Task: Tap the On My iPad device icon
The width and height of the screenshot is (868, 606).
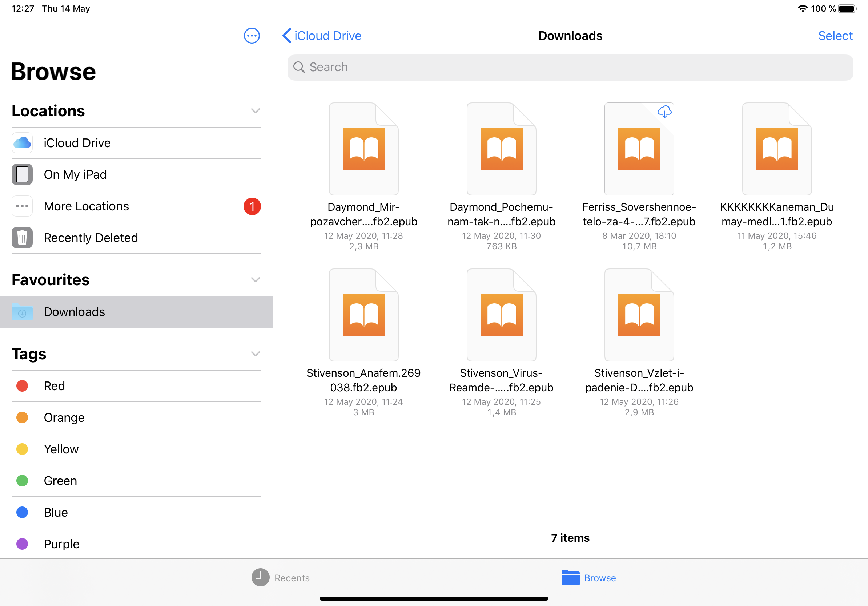Action: click(22, 174)
